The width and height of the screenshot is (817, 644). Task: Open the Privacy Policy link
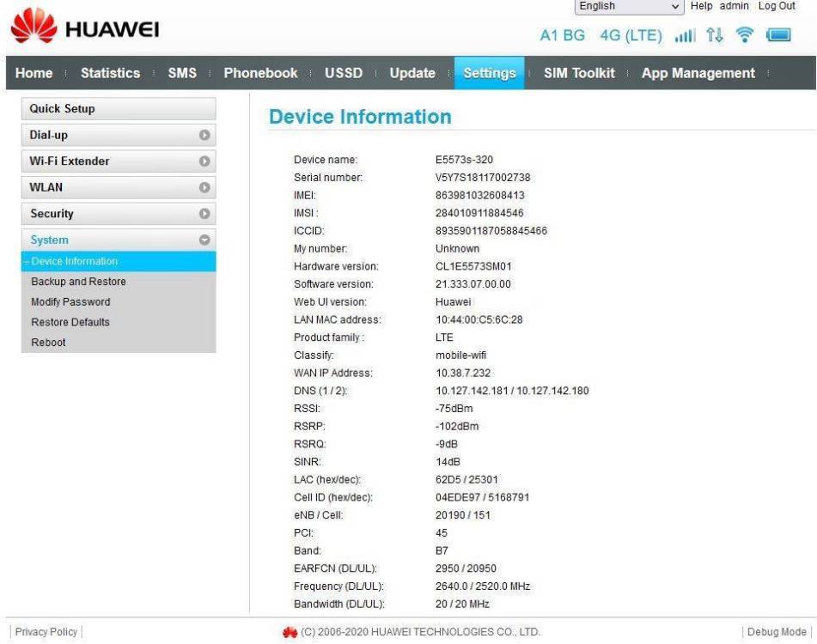coord(46,631)
